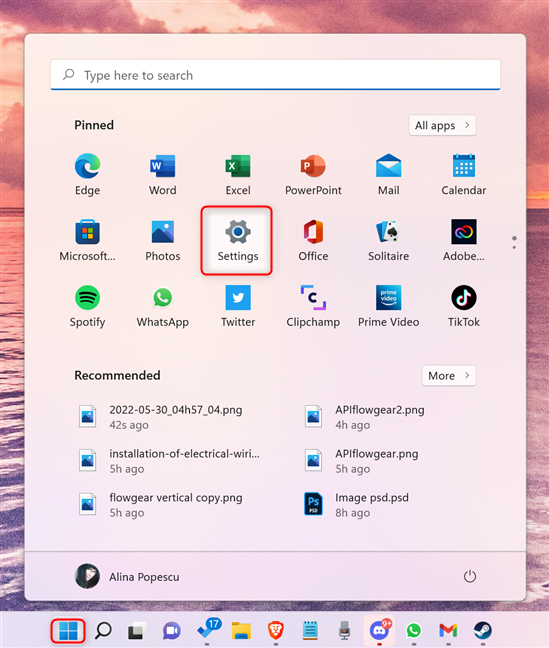549x648 pixels.
Task: Go to next pinned apps page dots
Action: point(514,243)
